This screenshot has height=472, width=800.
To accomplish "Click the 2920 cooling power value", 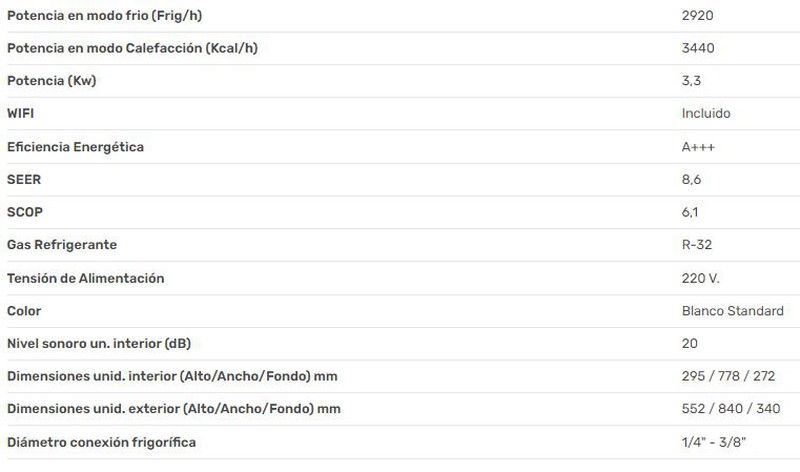I will pos(697,15).
